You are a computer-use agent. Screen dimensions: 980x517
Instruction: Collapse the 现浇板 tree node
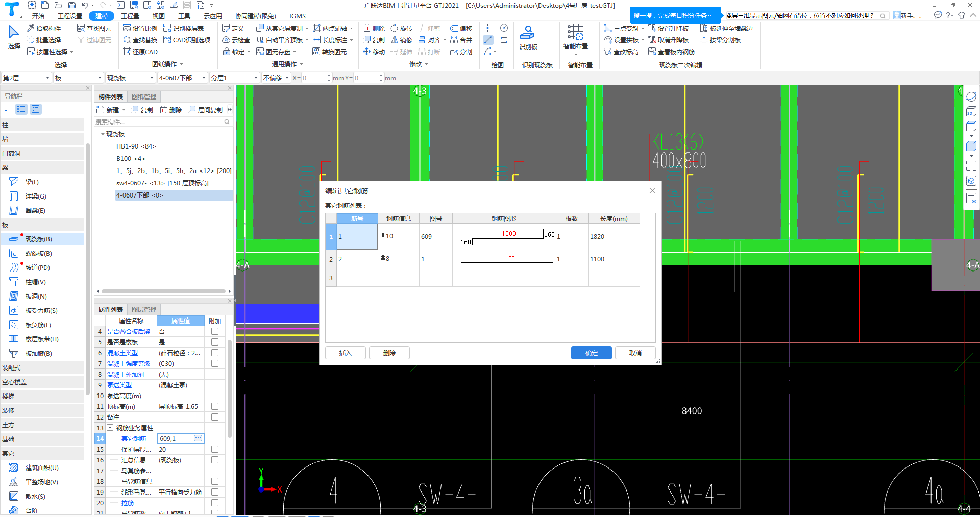tap(103, 134)
